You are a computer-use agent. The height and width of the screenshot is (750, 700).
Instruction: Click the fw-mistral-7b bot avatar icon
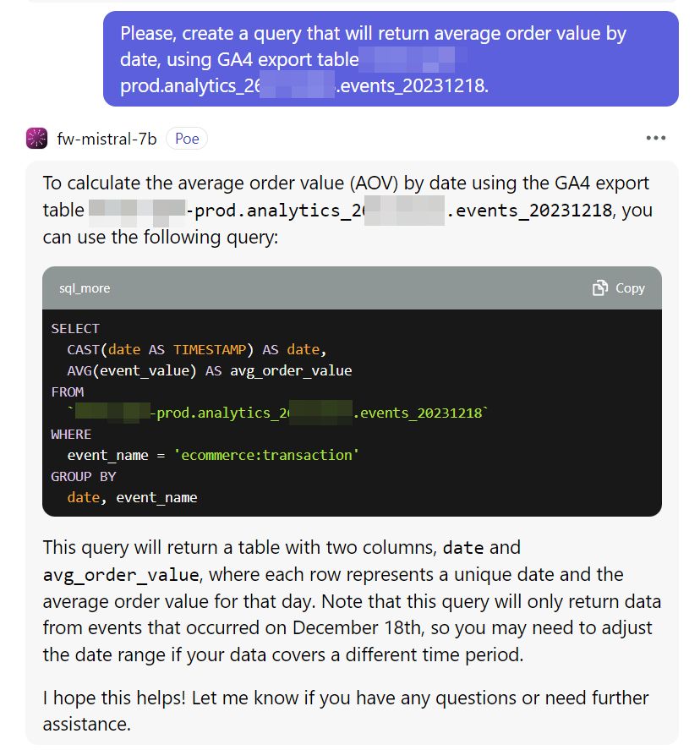(36, 138)
